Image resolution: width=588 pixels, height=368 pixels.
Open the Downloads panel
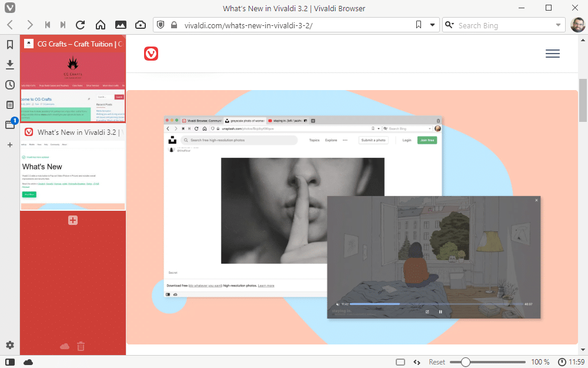pyautogui.click(x=10, y=65)
